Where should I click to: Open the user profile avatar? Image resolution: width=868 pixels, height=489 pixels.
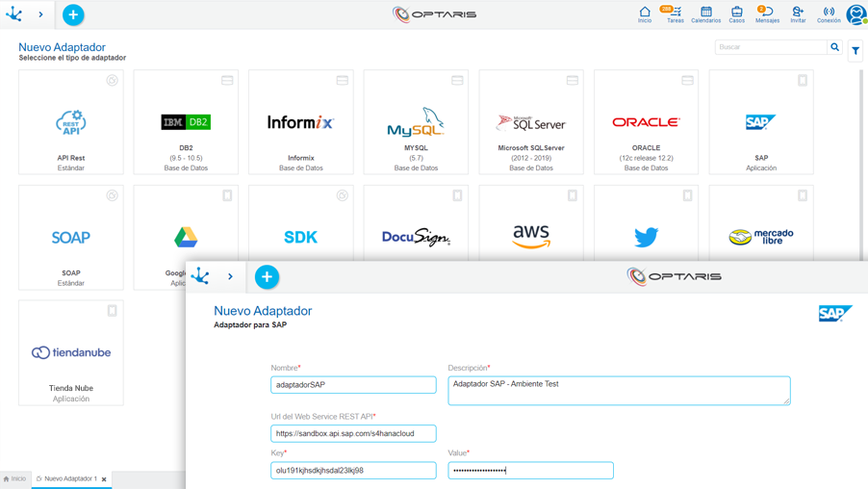click(x=856, y=14)
